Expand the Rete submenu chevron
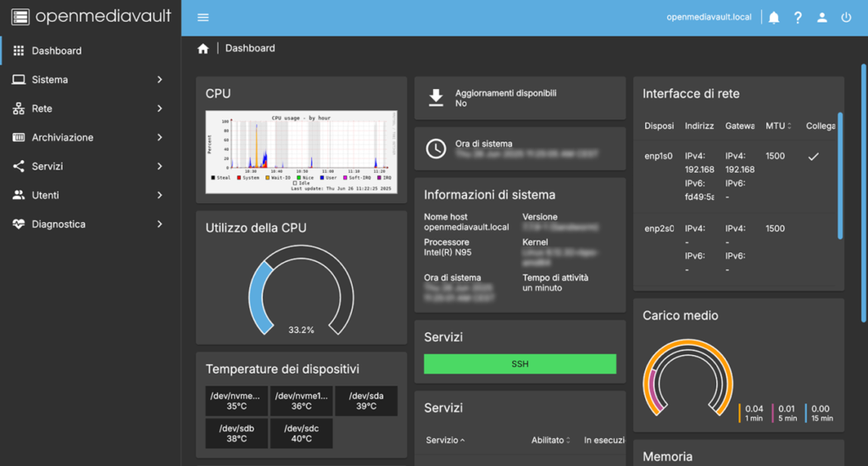Viewport: 868px width, 466px height. tap(159, 108)
